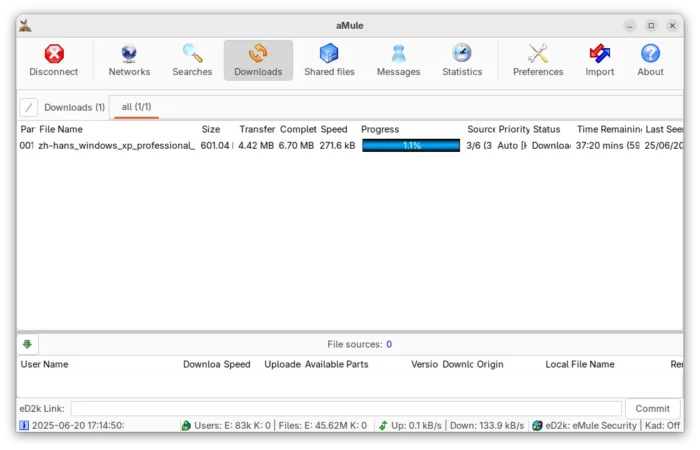This screenshot has width=700, height=450.
Task: Click the download progress bar showing 1.1%
Action: 411,146
